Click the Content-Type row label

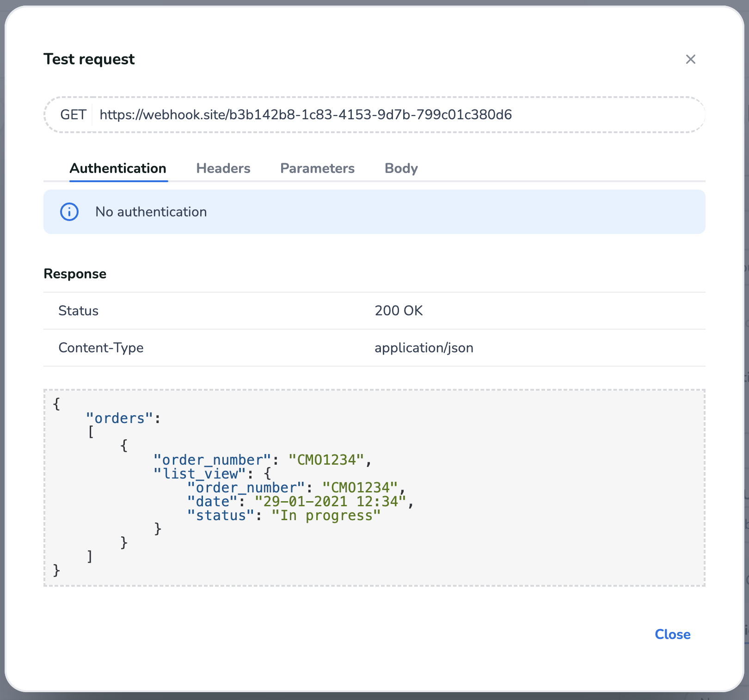coord(101,348)
